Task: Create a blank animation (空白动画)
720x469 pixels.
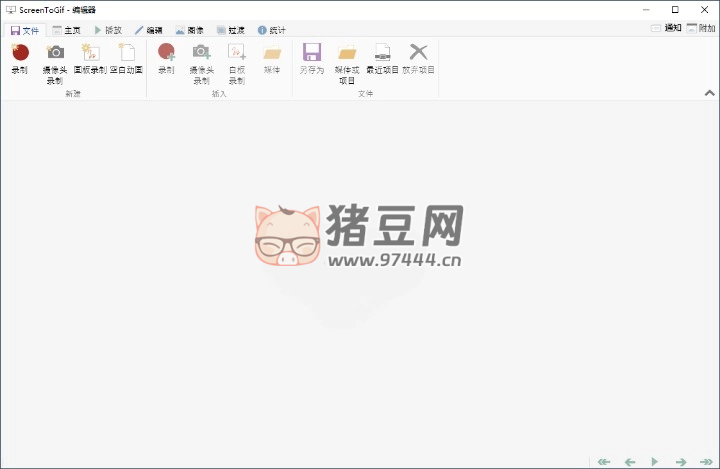Action: tap(126, 58)
